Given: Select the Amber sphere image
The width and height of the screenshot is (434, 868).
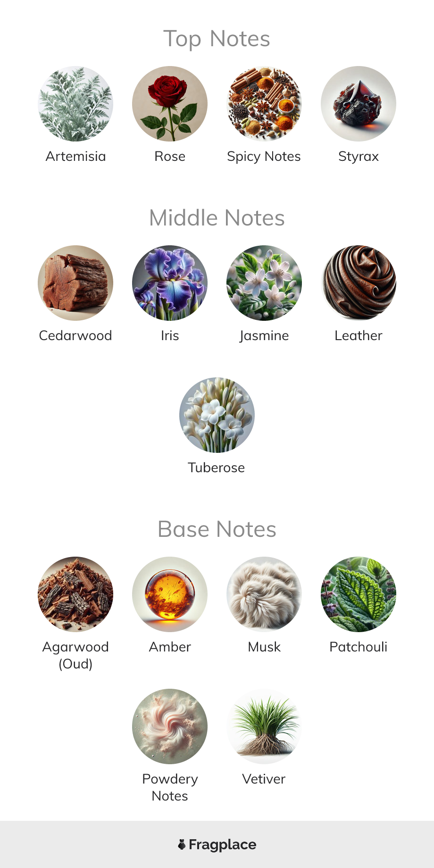Looking at the screenshot, I should 170,594.
